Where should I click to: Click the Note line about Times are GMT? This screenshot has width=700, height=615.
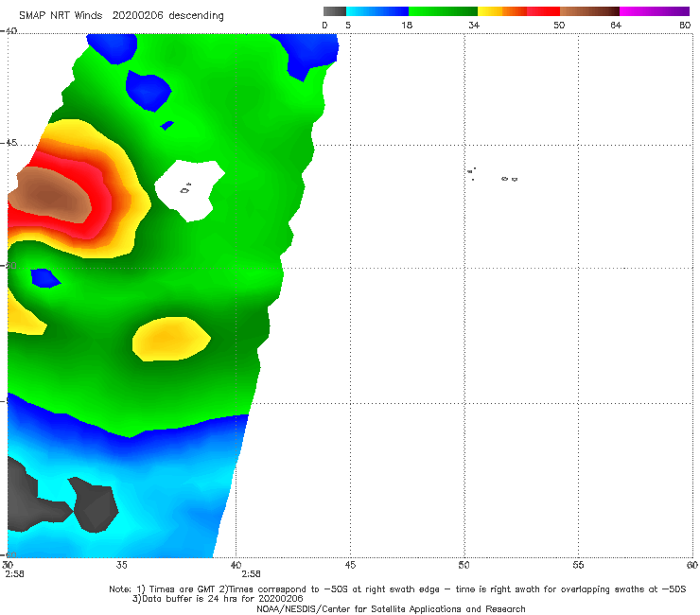pyautogui.click(x=397, y=589)
